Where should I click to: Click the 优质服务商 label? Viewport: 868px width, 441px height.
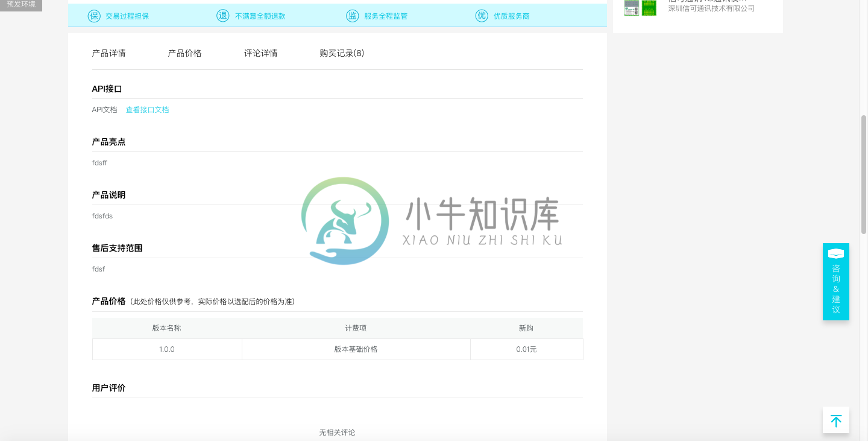coord(512,16)
